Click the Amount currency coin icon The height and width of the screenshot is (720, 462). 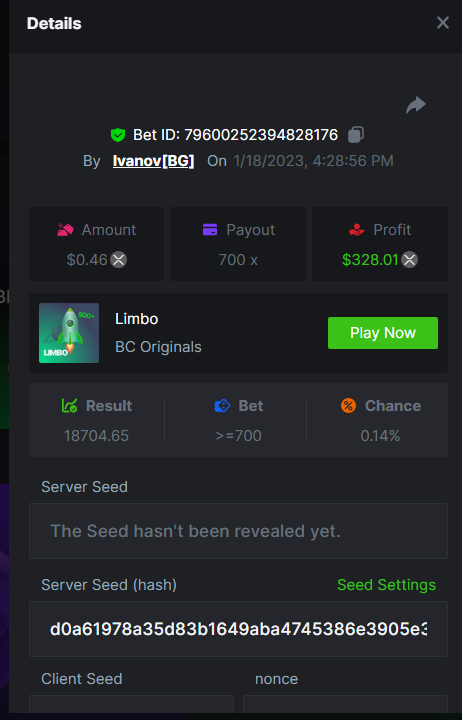tap(118, 260)
